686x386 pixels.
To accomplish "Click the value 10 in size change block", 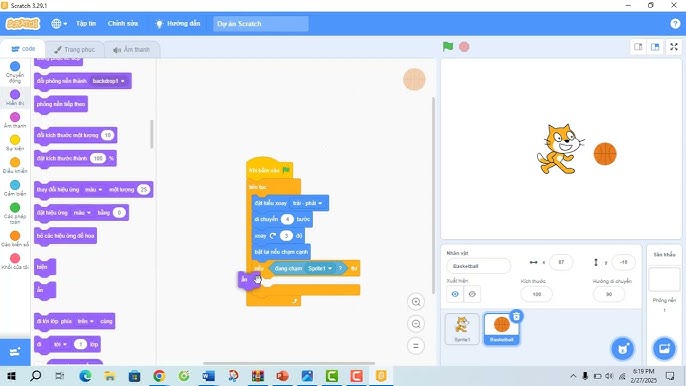I will (108, 135).
